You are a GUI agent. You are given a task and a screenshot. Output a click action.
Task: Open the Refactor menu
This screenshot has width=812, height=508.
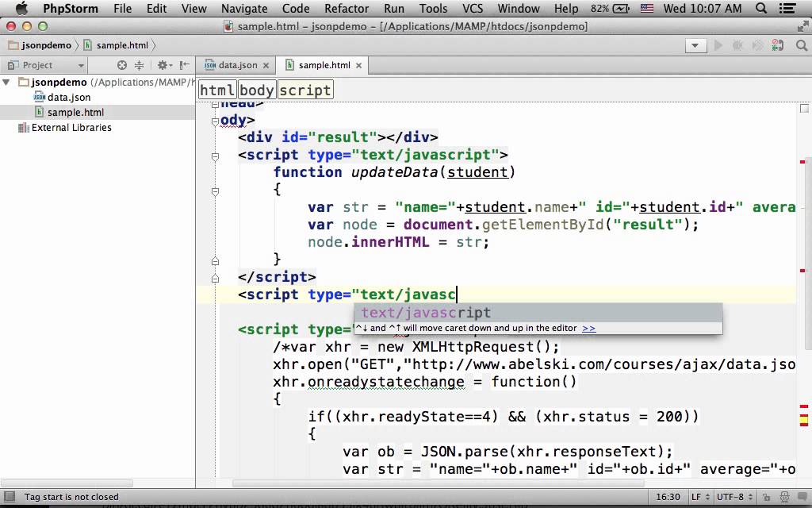[347, 8]
